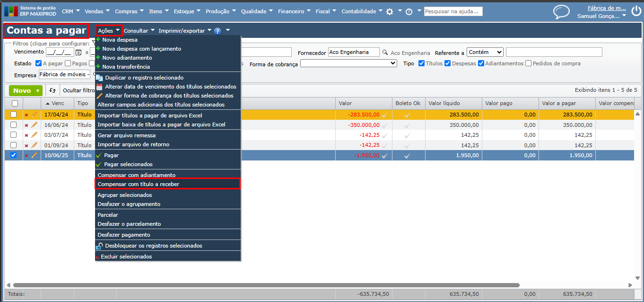Image resolution: width=644 pixels, height=302 pixels.
Task: Click the Fábrica de m... link
Action: tap(607, 8)
